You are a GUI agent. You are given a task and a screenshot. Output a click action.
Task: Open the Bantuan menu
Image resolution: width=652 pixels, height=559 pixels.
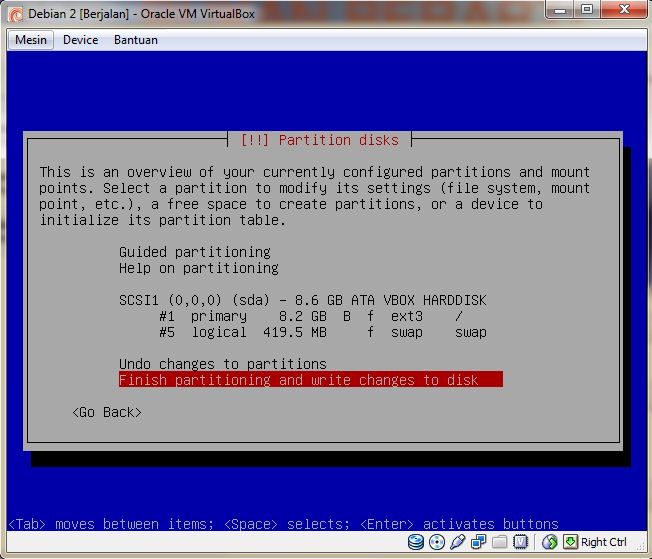coord(136,40)
